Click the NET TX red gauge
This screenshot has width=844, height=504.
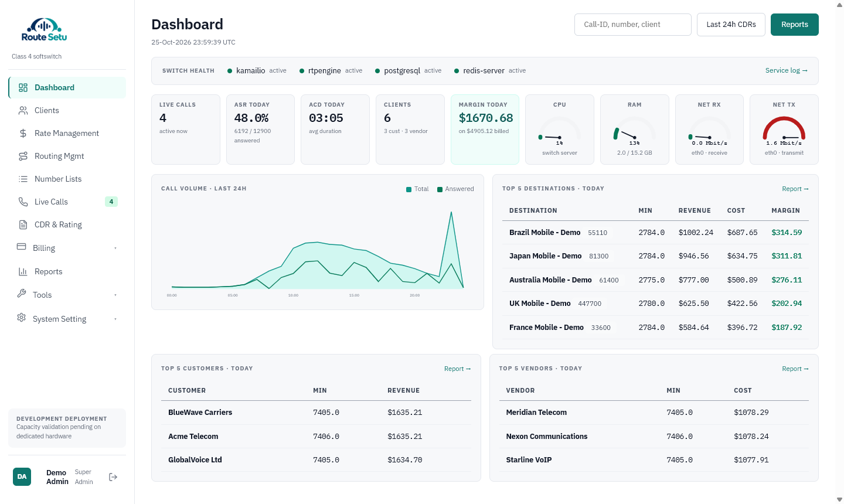click(x=784, y=130)
